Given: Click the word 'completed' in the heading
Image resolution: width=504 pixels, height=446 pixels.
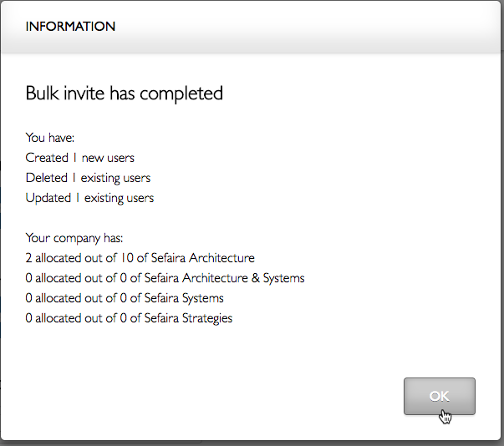Looking at the screenshot, I should [181, 94].
